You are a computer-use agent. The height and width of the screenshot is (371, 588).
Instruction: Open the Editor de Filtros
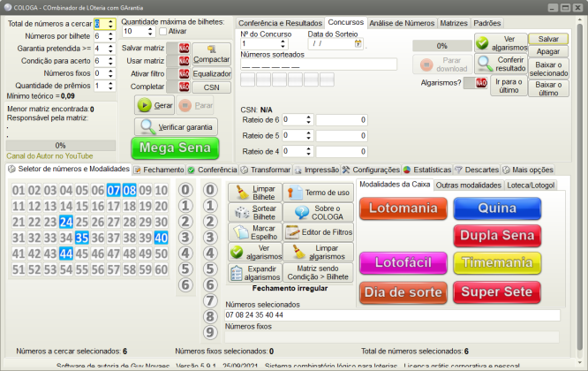click(x=318, y=232)
